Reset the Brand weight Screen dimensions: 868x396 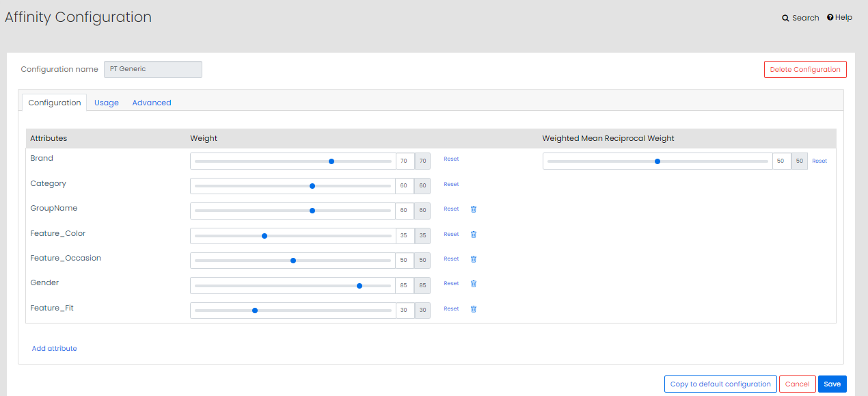point(451,159)
